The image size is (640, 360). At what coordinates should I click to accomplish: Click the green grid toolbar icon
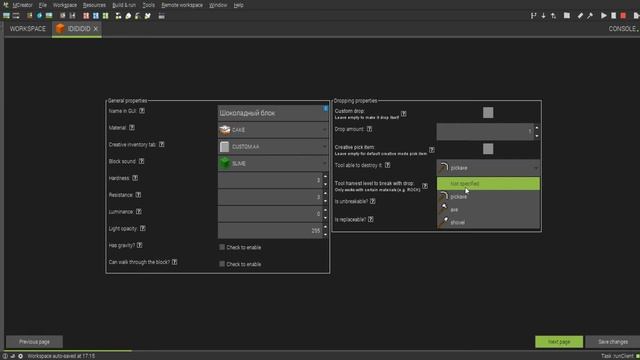click(106, 16)
